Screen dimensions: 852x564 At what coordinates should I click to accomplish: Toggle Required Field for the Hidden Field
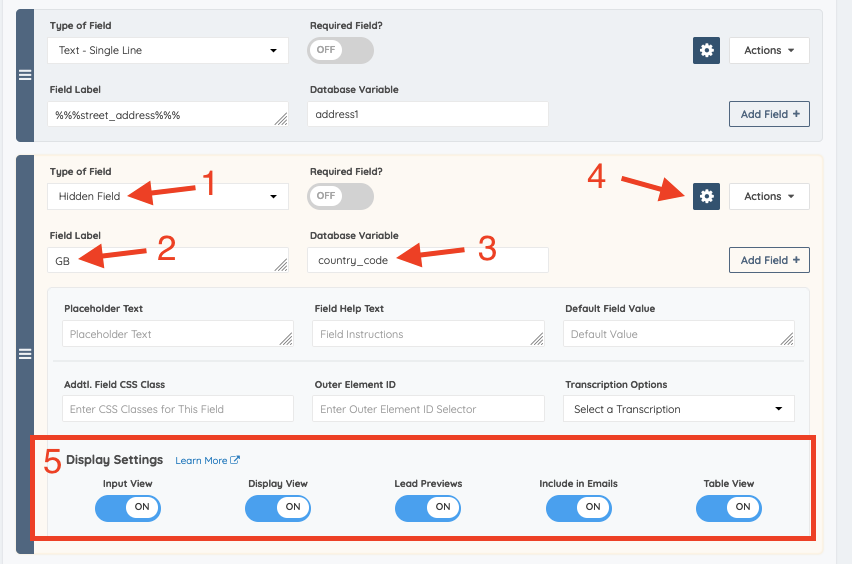[x=341, y=196]
